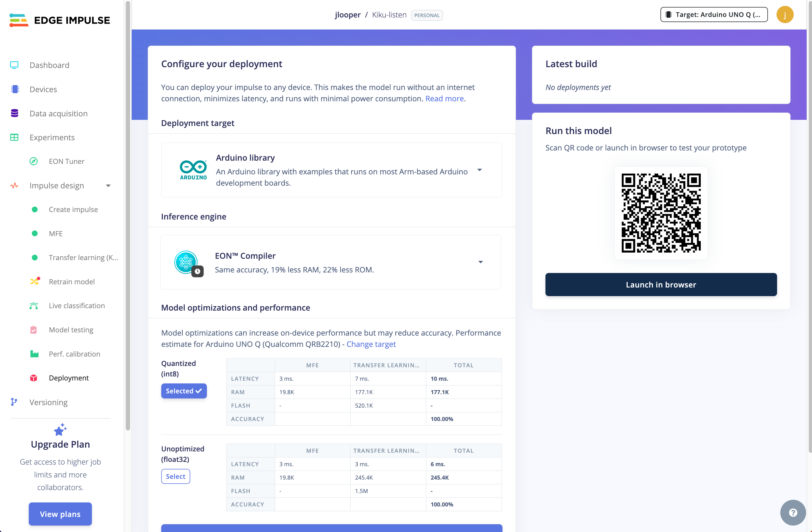Open the Target: Arduino UNO Q selector

[714, 15]
